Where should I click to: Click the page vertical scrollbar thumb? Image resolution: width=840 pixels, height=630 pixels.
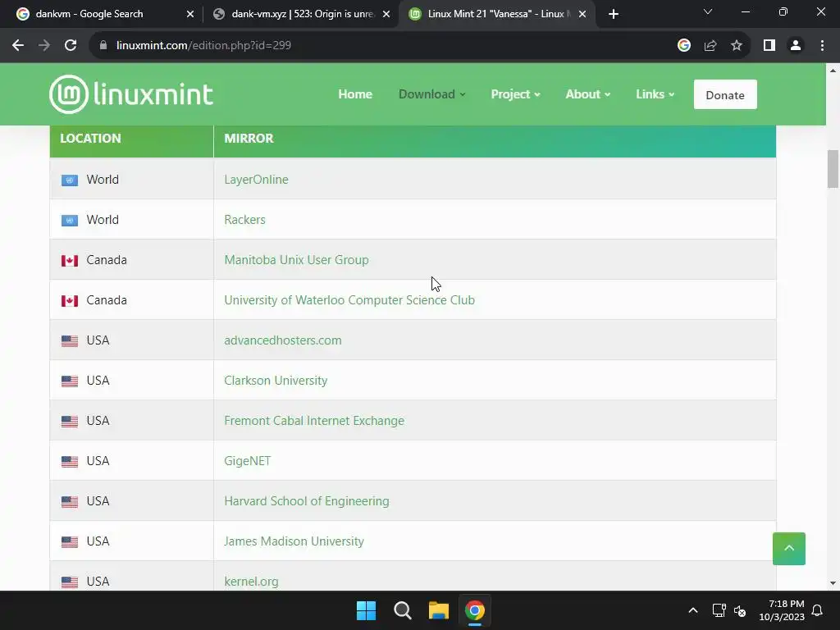coord(833,169)
